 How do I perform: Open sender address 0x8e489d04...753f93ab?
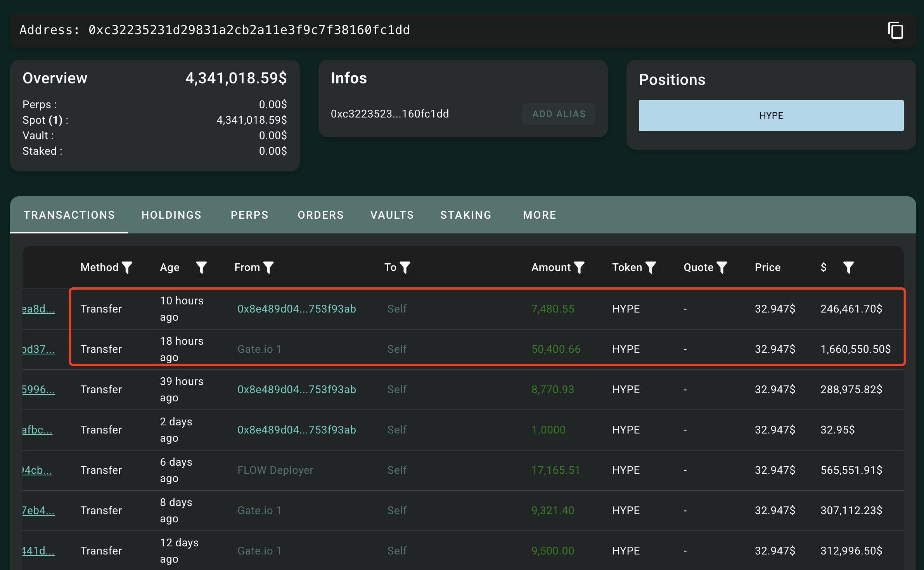(x=297, y=309)
